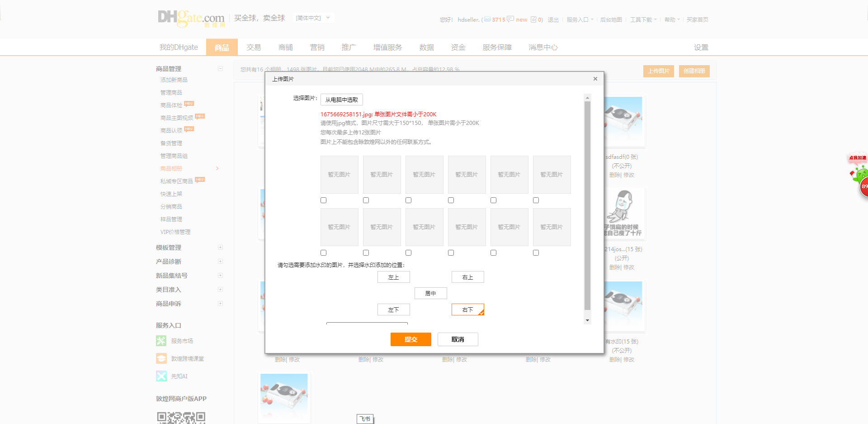Expand the 模板管理 sidebar section
This screenshot has width=868, height=424.
[220, 248]
